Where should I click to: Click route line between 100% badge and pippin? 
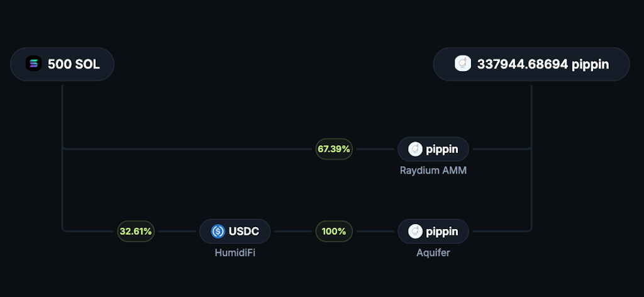(x=375, y=231)
